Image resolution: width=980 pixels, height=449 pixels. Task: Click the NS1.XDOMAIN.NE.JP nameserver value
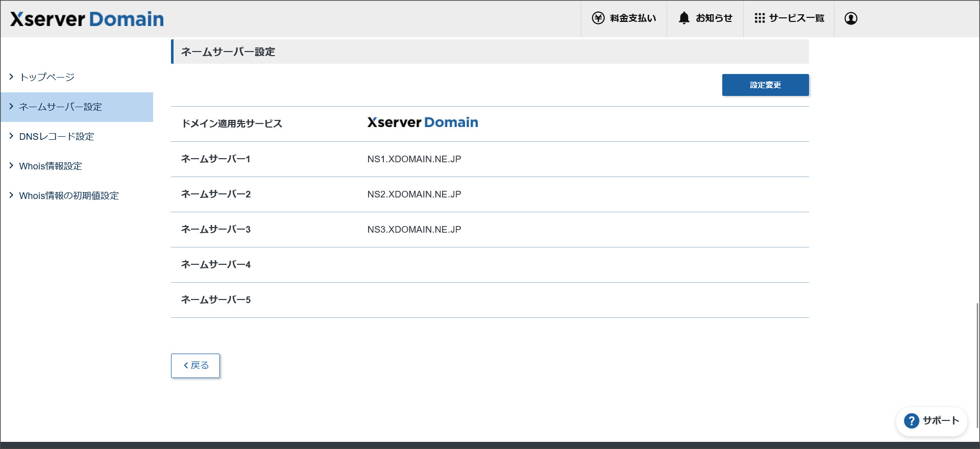414,159
